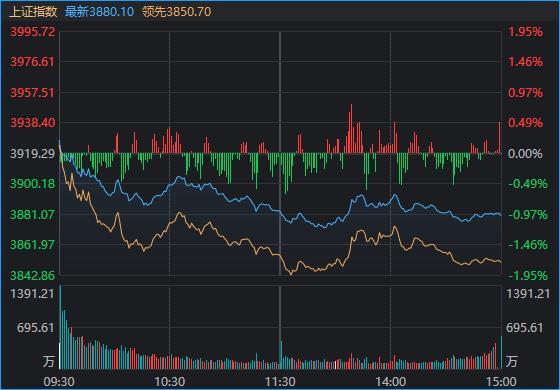The image size is (560, 390).
Task: Click the -1.46% percentage label
Action: click(528, 245)
